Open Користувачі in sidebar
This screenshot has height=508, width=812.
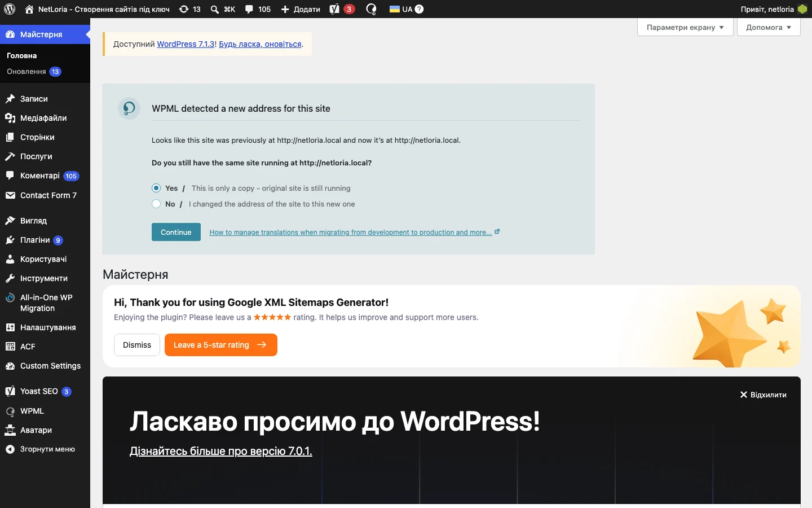click(45, 259)
